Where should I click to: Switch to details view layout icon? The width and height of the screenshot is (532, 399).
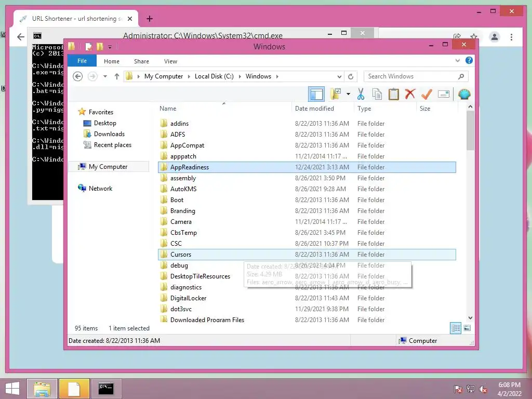pyautogui.click(x=456, y=328)
